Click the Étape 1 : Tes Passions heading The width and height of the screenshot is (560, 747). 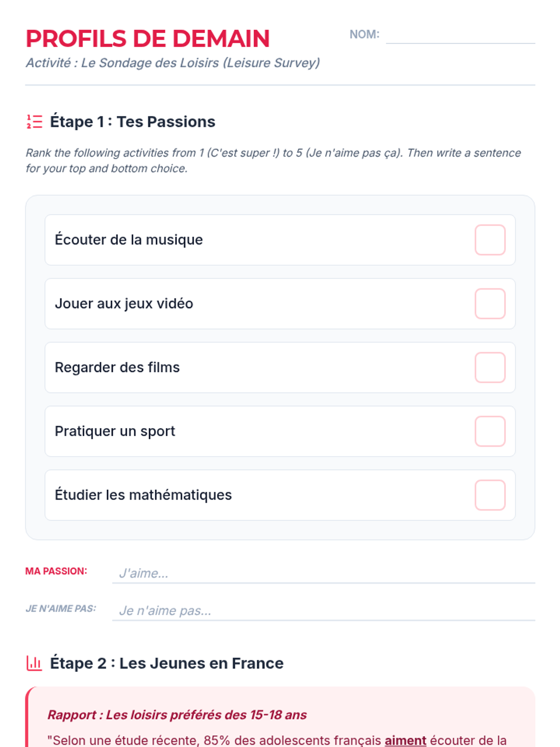[x=133, y=122]
